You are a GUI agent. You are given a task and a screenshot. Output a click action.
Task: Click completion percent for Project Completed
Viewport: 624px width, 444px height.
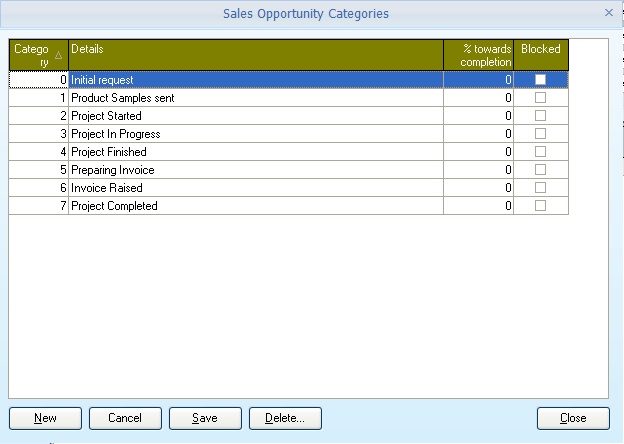(479, 206)
